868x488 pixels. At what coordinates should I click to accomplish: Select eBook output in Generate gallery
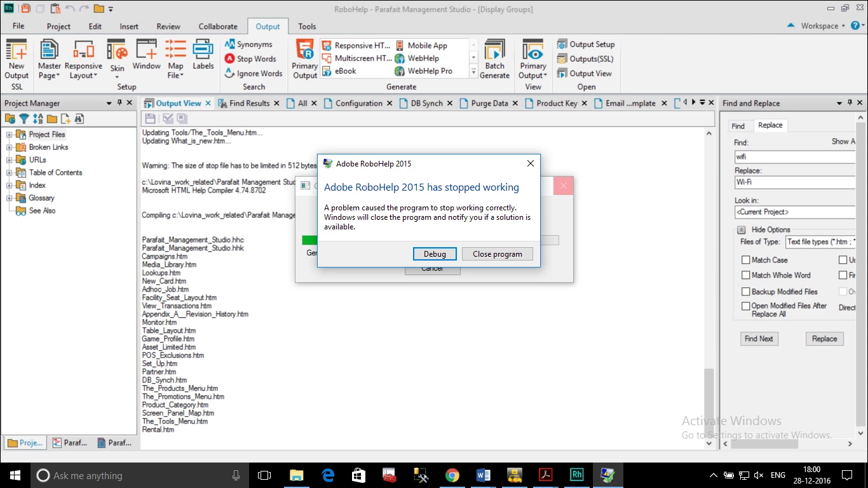pyautogui.click(x=339, y=71)
